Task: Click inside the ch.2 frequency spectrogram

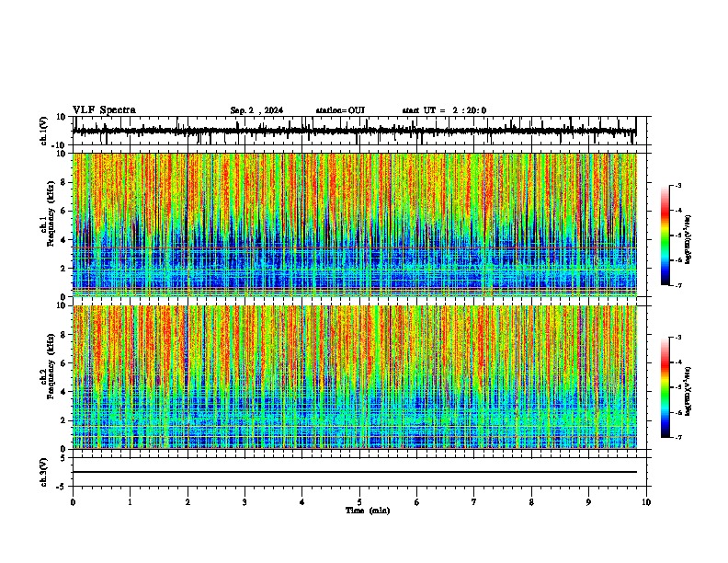Action: tap(354, 377)
